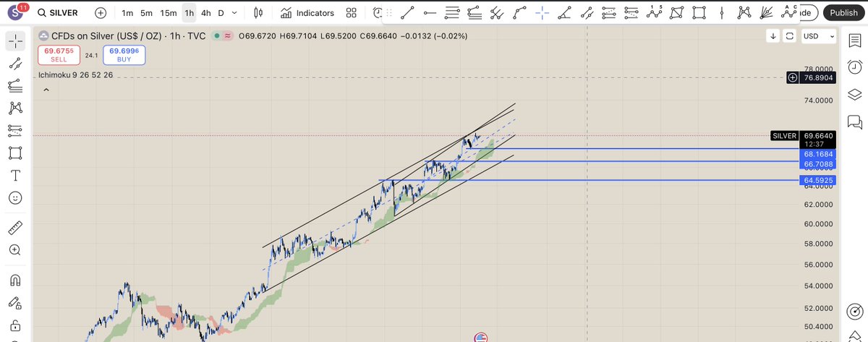Click the blue BUY 69.699 button
Screen dimensions: 868x342
(124, 55)
